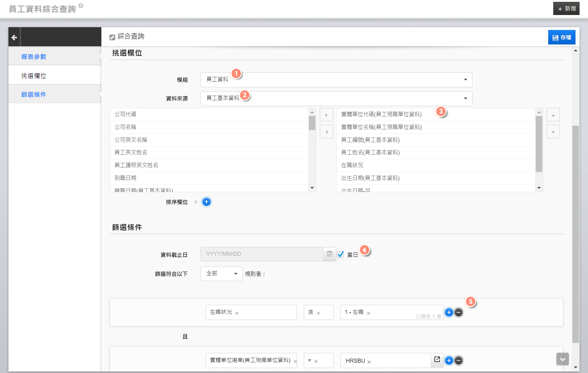Go to 報表參數 in sidebar
Viewport: 588px width, 373px height.
pyautogui.click(x=34, y=57)
